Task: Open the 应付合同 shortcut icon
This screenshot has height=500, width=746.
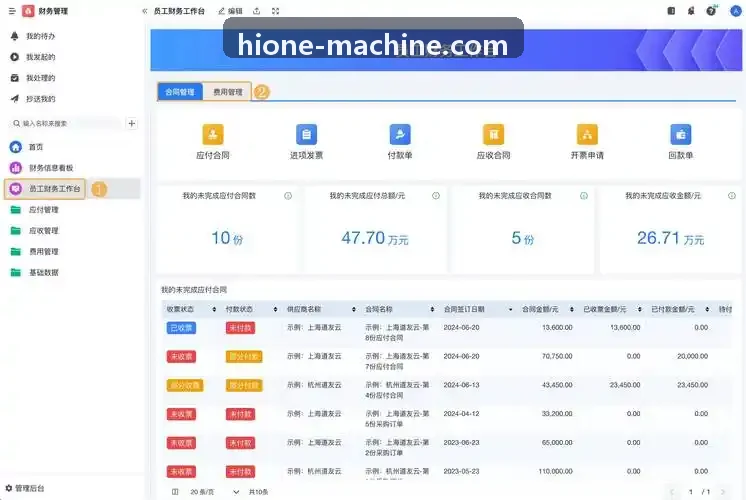Action: click(213, 134)
